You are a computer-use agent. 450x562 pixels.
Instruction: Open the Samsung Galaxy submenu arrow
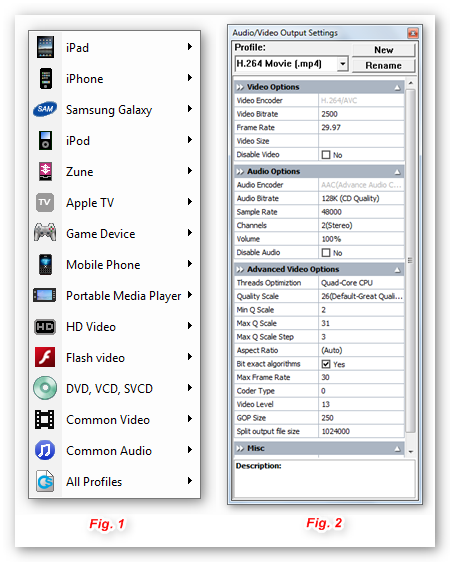pos(190,109)
